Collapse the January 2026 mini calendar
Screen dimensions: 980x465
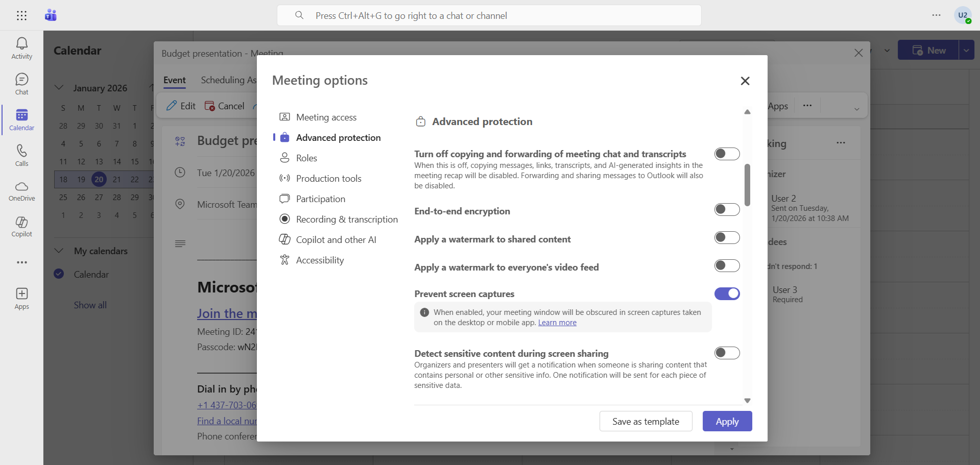tap(59, 88)
